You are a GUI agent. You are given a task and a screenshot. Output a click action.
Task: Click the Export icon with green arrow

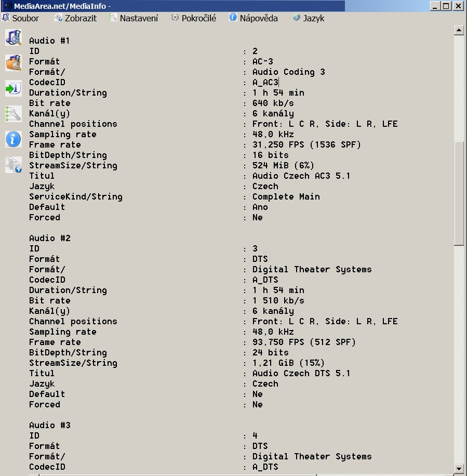(x=13, y=88)
